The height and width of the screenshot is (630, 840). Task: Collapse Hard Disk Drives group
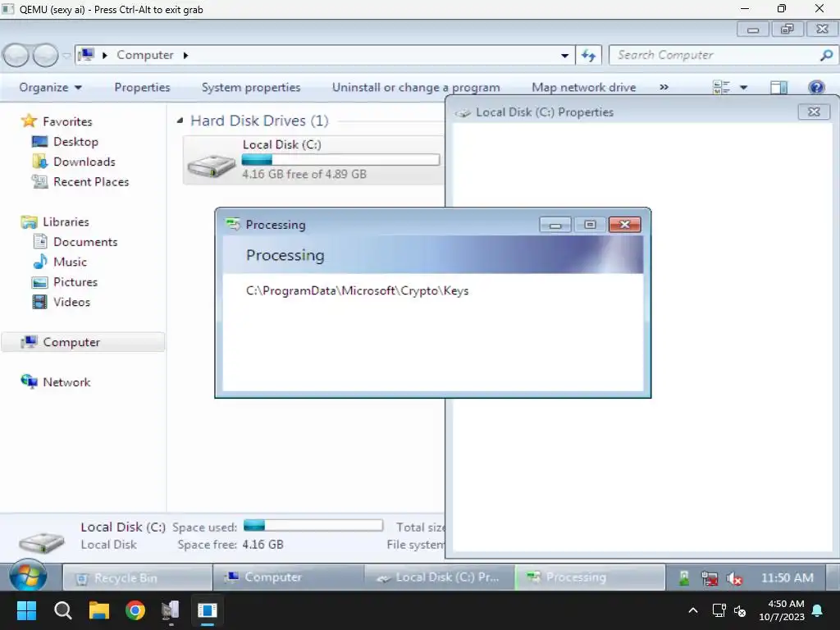[x=180, y=121]
